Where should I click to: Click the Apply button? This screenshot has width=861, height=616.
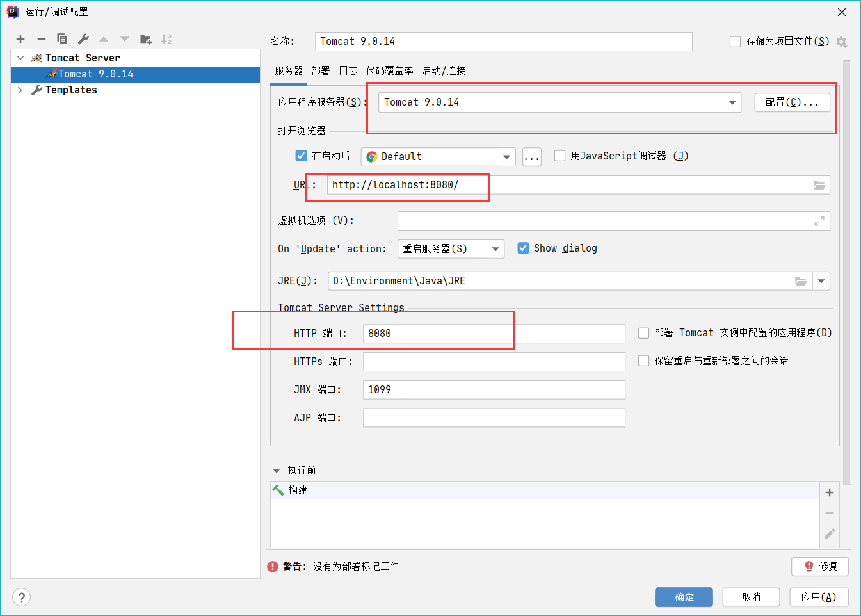point(819,597)
